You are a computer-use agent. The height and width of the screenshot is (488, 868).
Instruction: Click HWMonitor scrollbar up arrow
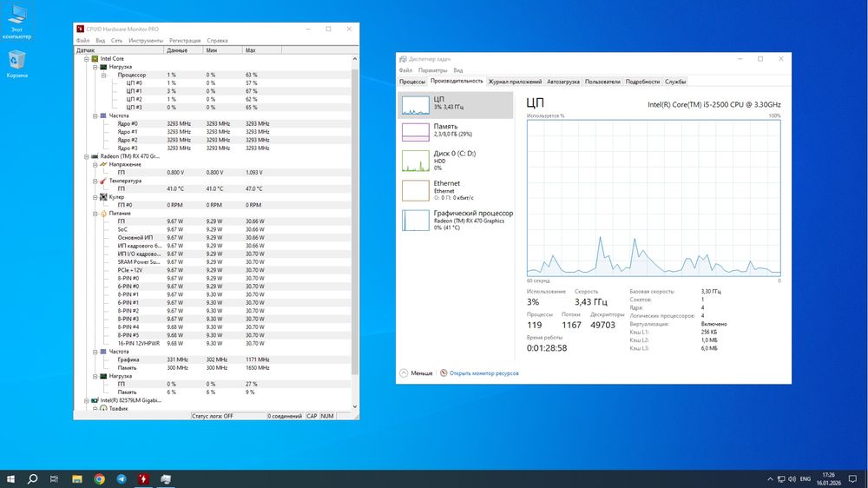pyautogui.click(x=355, y=59)
